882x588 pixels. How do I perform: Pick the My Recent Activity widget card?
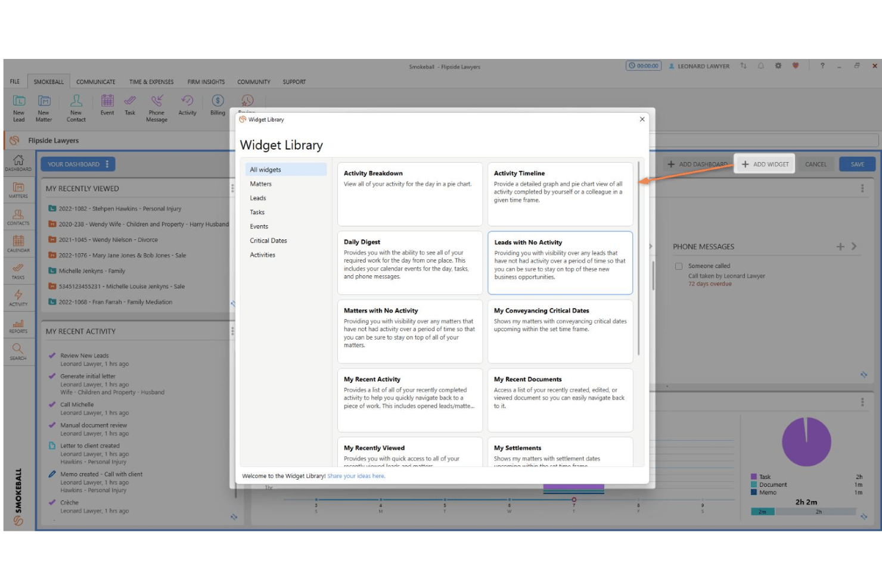click(x=410, y=400)
